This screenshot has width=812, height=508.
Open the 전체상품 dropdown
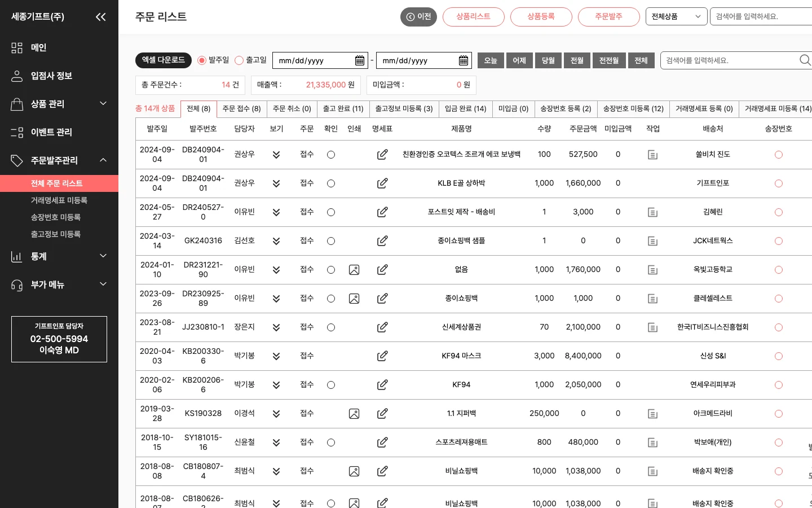tap(677, 16)
